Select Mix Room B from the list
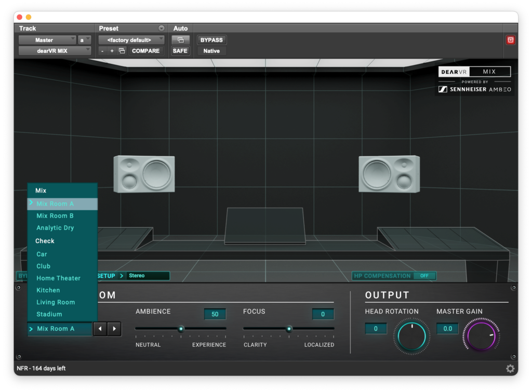 coord(55,216)
